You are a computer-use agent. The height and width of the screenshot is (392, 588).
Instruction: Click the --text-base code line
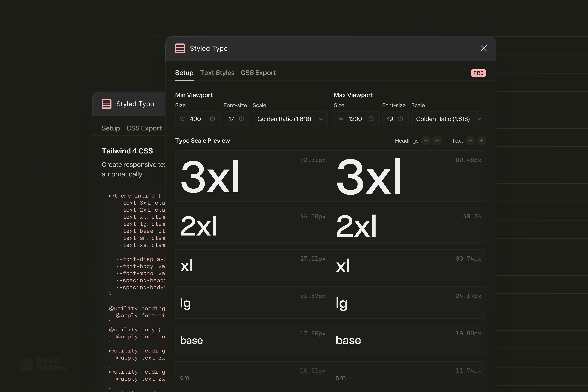(141, 231)
